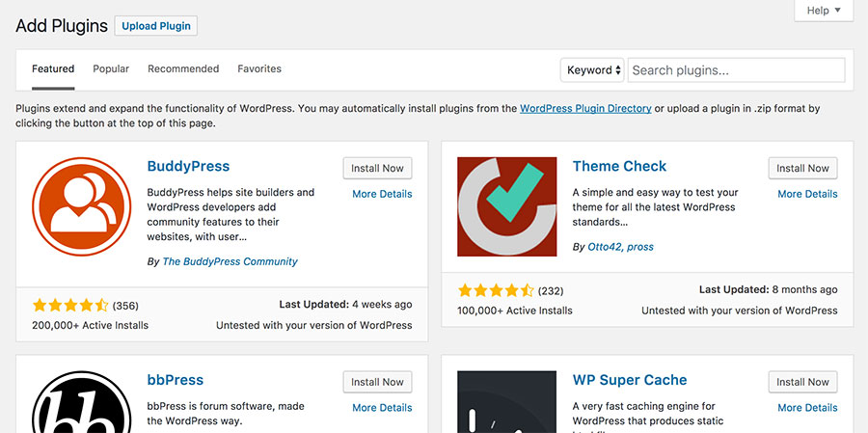View More Details for BuddyPress
868x433 pixels.
click(x=382, y=194)
